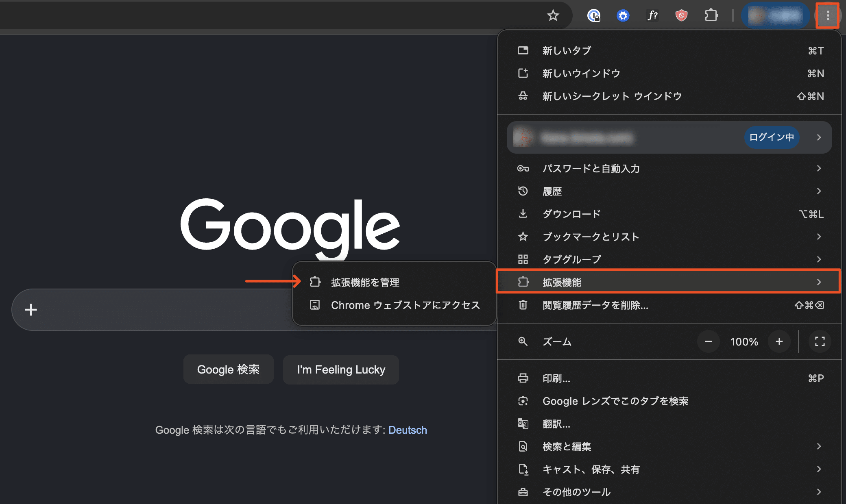Choose 拡張機能を管理 in submenu
The width and height of the screenshot is (846, 504).
point(394,282)
